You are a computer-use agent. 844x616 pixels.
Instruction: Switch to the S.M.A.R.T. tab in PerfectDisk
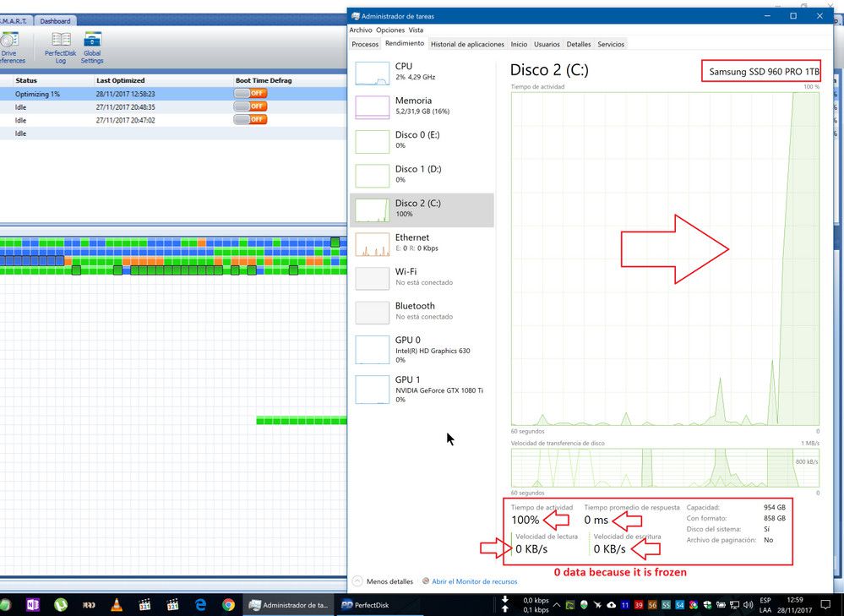pos(14,19)
